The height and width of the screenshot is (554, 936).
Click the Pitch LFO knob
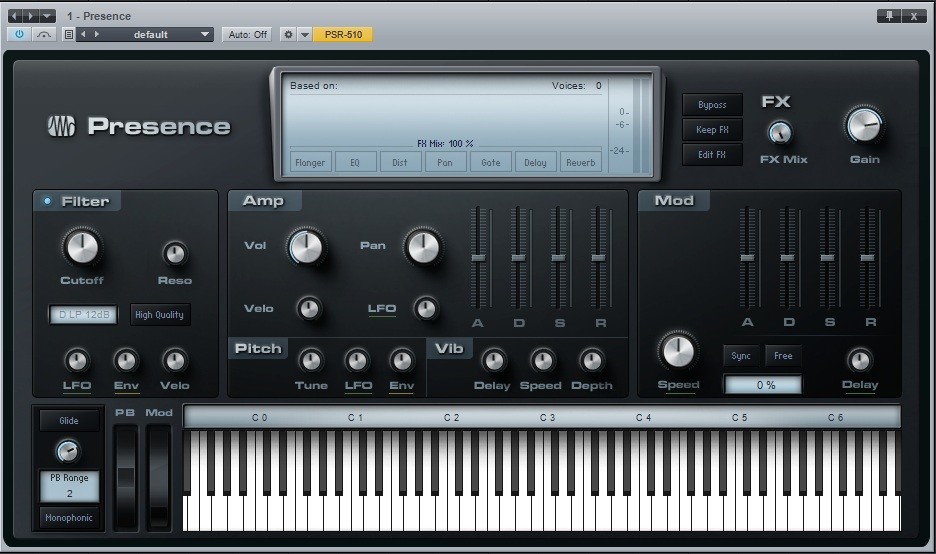[x=357, y=360]
